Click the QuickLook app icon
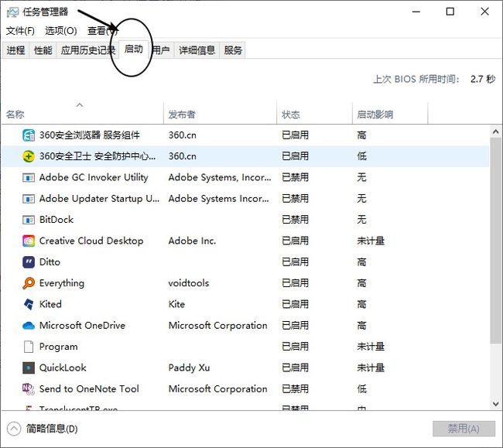This screenshot has width=503, height=448. click(29, 368)
